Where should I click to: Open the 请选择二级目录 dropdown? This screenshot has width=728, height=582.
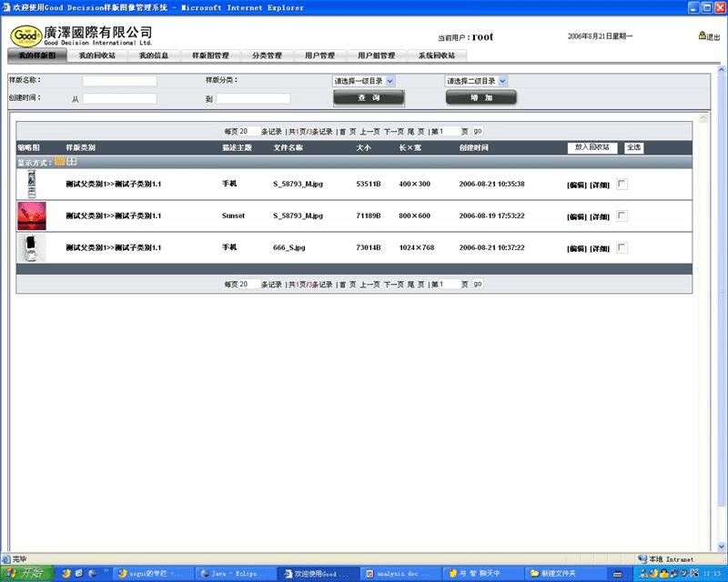tap(476, 81)
